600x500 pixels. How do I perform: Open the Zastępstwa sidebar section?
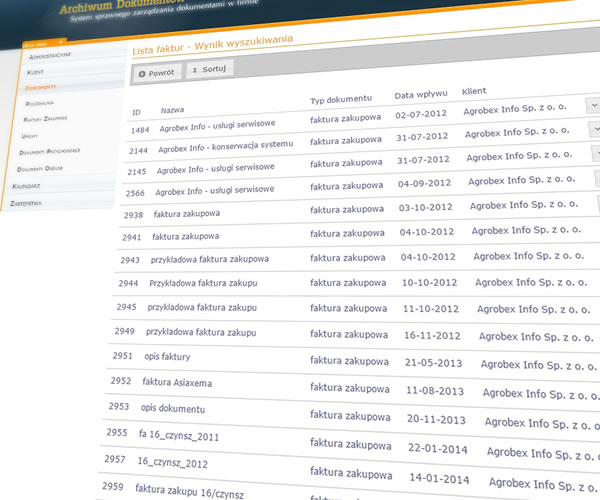pos(26,203)
